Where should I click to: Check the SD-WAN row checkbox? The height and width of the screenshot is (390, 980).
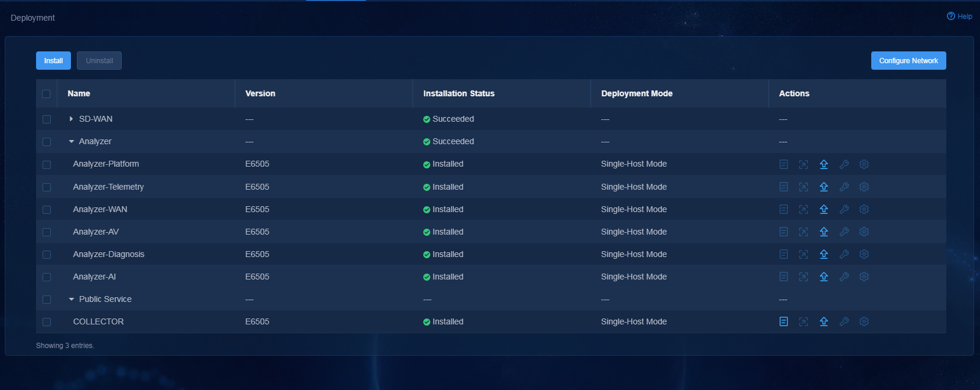tap(47, 119)
